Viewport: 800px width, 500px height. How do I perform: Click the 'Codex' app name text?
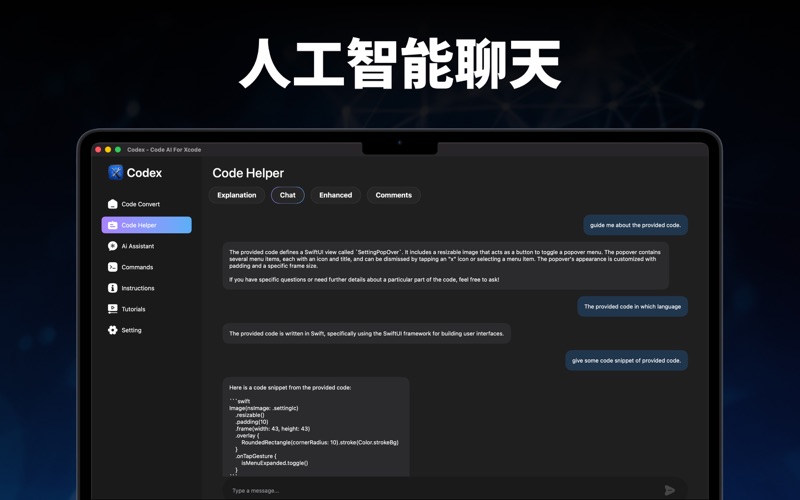[x=144, y=173]
